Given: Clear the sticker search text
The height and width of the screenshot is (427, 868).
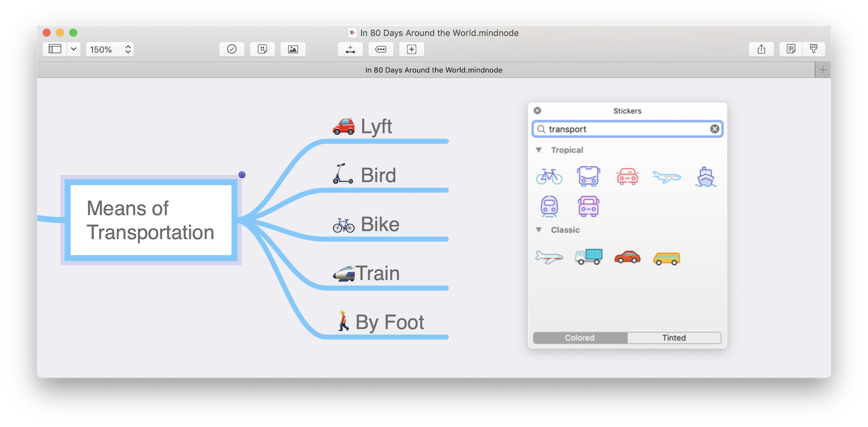Looking at the screenshot, I should pyautogui.click(x=715, y=129).
